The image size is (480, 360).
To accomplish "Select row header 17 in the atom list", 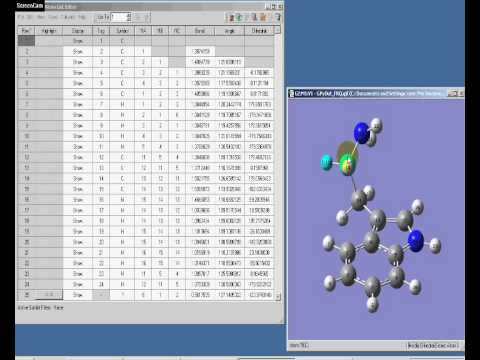I will [26, 210].
